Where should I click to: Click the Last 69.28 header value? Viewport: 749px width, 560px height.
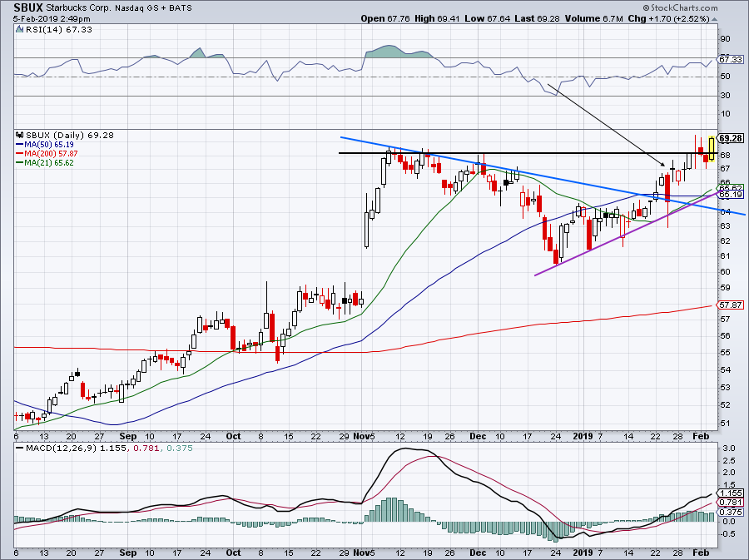[538, 18]
